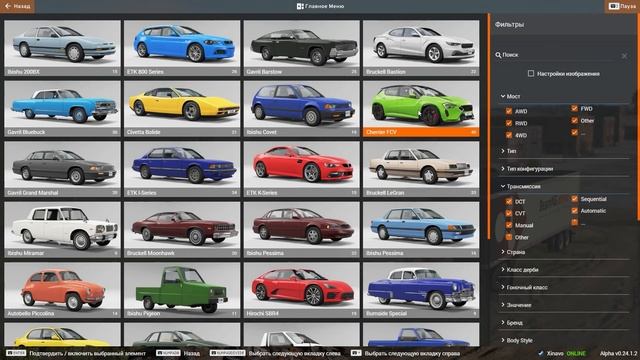Click the back arrow icon at top left
The image size is (640, 360).
(x=7, y=6)
